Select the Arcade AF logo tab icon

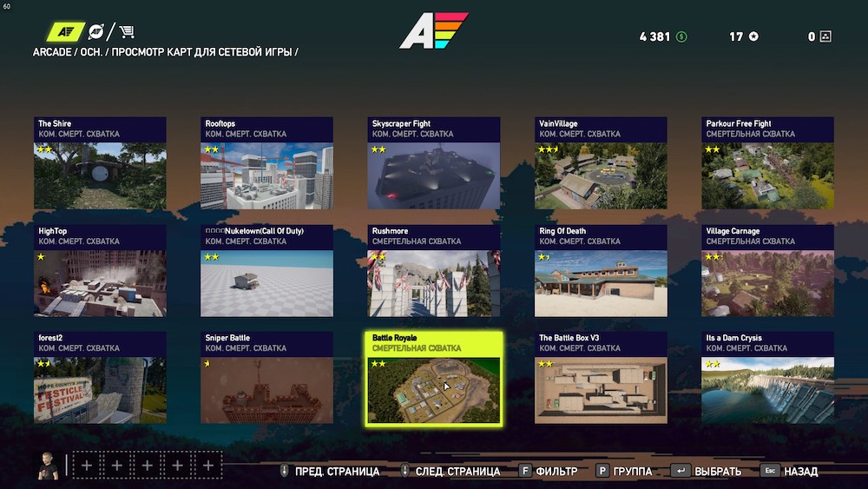[65, 31]
